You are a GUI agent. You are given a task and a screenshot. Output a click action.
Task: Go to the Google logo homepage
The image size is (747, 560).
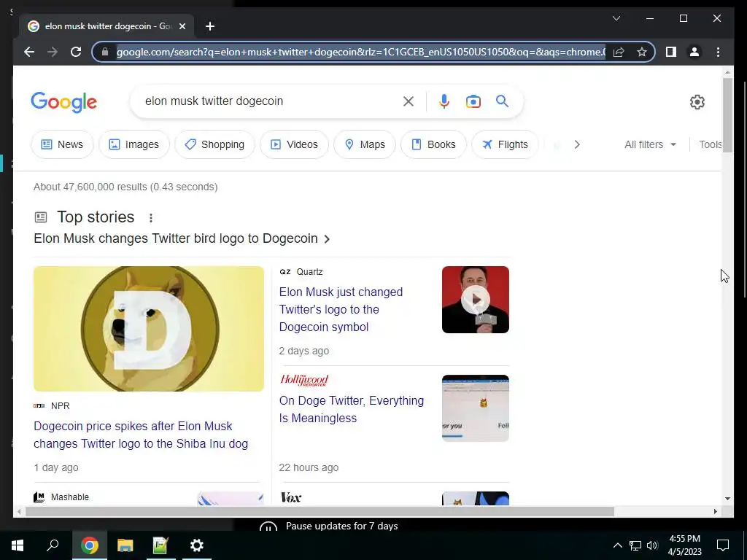pyautogui.click(x=64, y=102)
